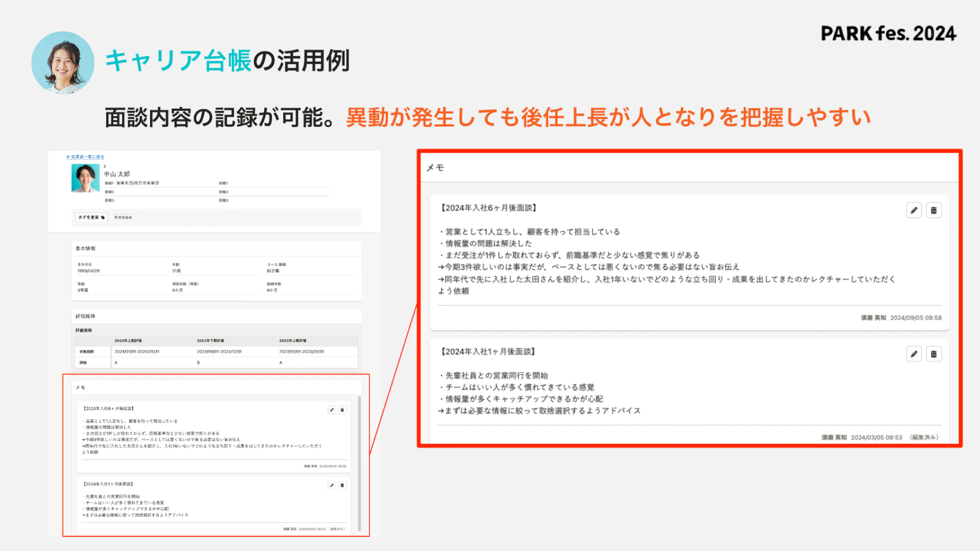Image resolution: width=980 pixels, height=551 pixels.
Task: Delete 入社1ヶ月後面談 memo in small profile view
Action: coord(342,485)
